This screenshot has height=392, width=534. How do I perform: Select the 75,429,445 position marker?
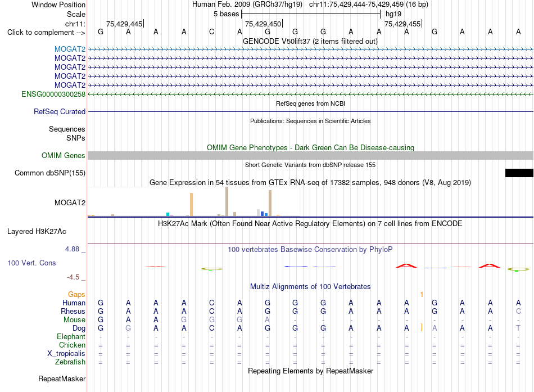124,24
